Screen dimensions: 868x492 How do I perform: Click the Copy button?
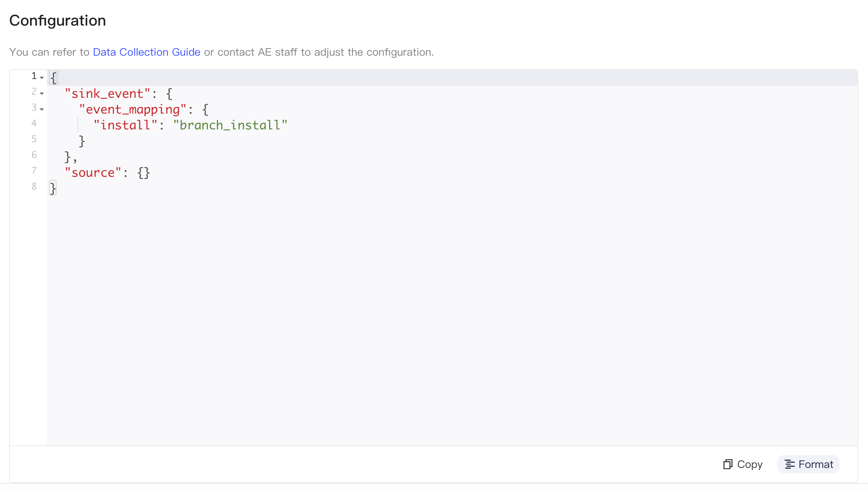(x=743, y=464)
